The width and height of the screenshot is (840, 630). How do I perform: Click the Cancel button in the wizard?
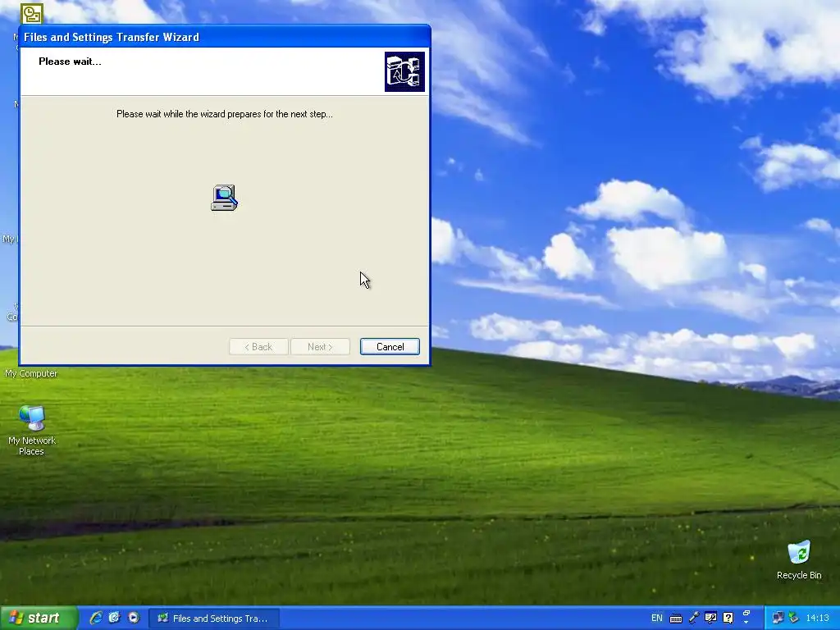coord(390,347)
